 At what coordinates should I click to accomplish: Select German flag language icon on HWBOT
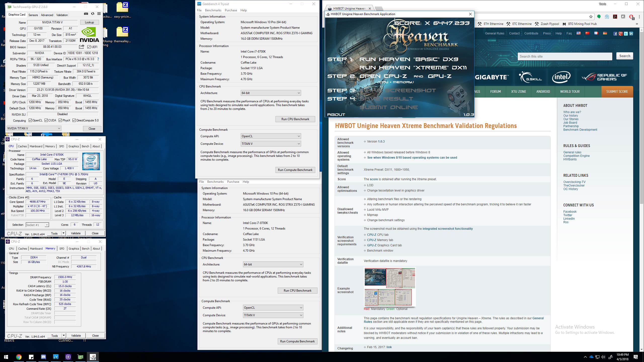click(x=605, y=33)
